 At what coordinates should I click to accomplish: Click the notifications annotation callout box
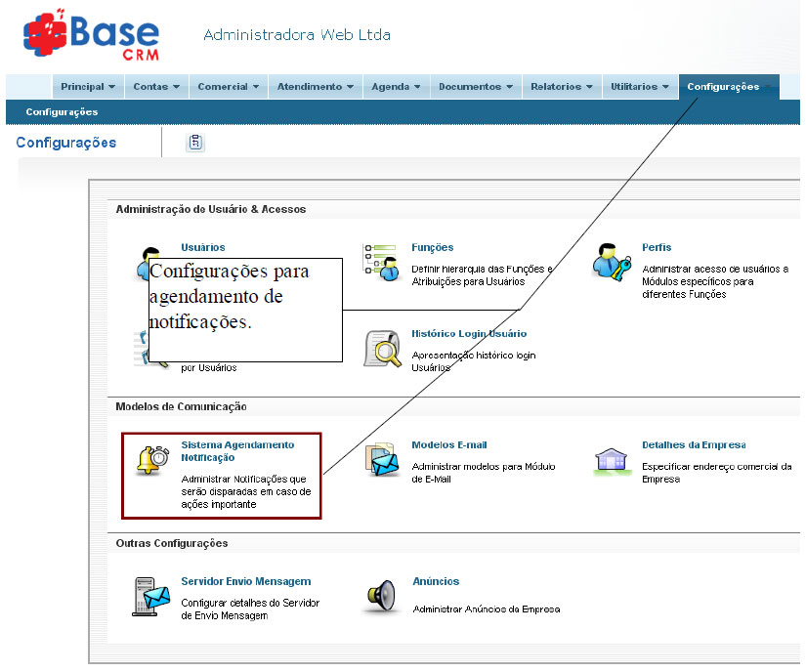pos(244,309)
